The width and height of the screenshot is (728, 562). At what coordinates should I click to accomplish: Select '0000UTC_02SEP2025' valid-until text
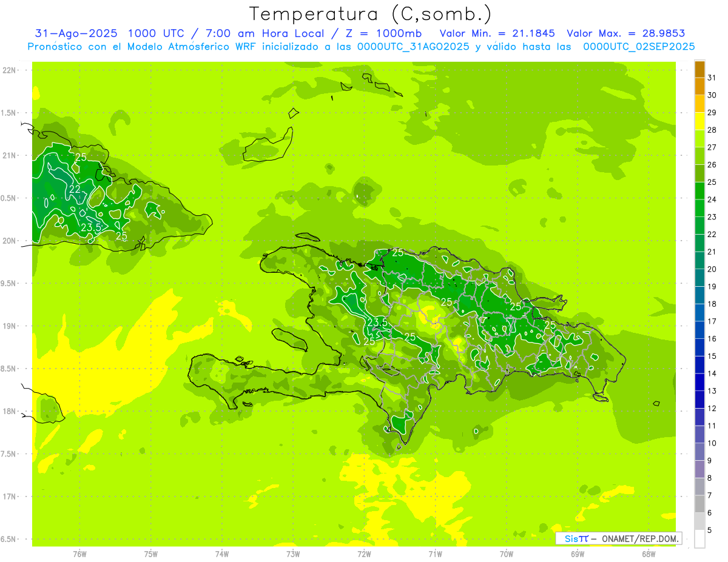tap(638, 47)
